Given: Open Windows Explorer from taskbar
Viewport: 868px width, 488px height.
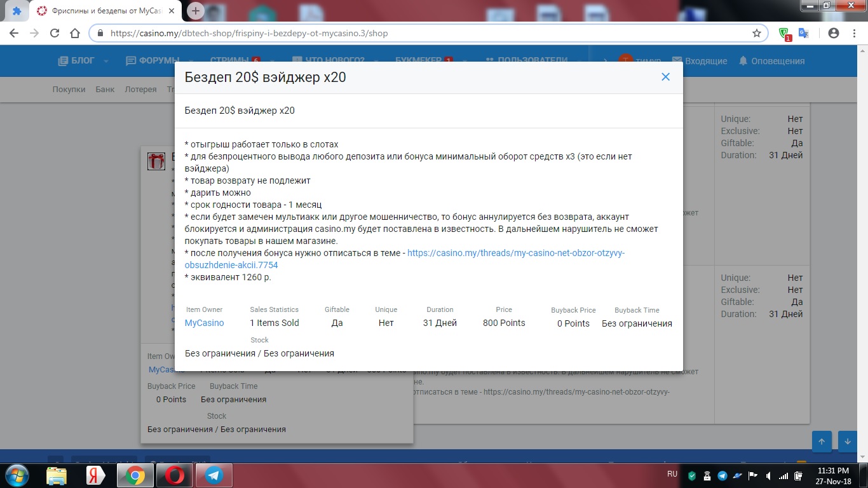Looking at the screenshot, I should 57,475.
